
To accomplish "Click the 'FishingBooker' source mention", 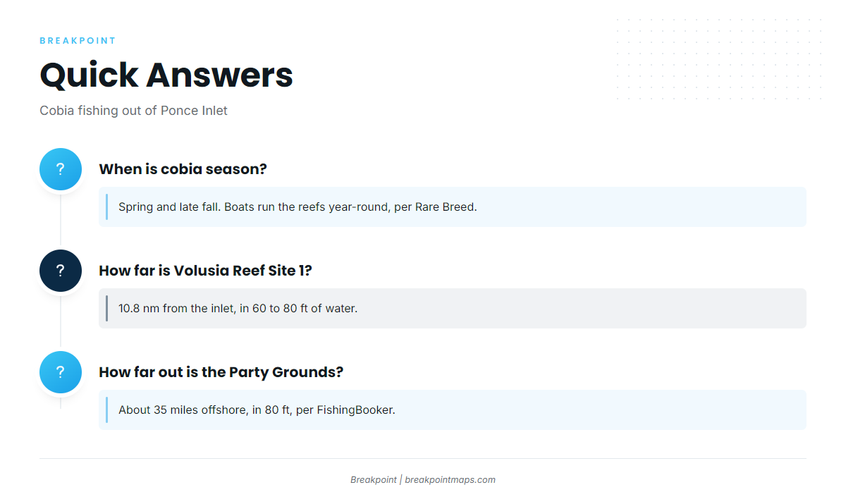I will click(x=355, y=410).
